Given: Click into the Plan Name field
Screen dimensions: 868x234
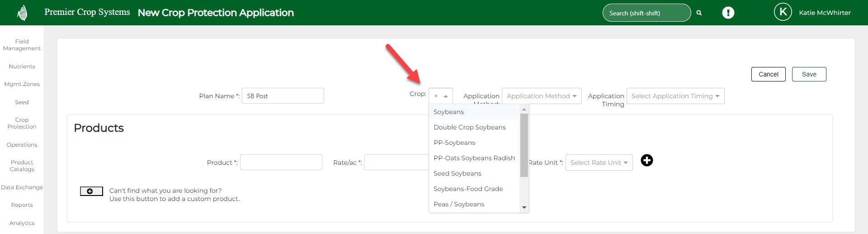Looking at the screenshot, I should 283,96.
